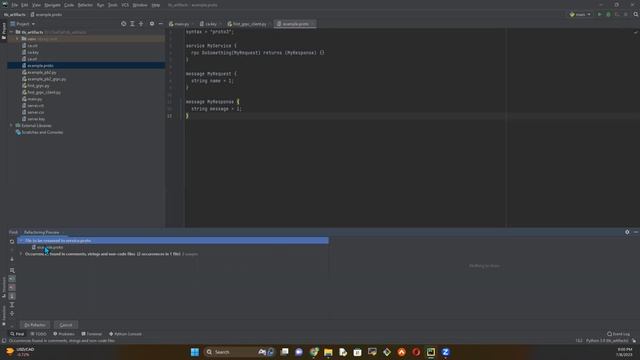Hide the Project panel with minus icon
The height and width of the screenshot is (360, 640).
pyautogui.click(x=160, y=24)
